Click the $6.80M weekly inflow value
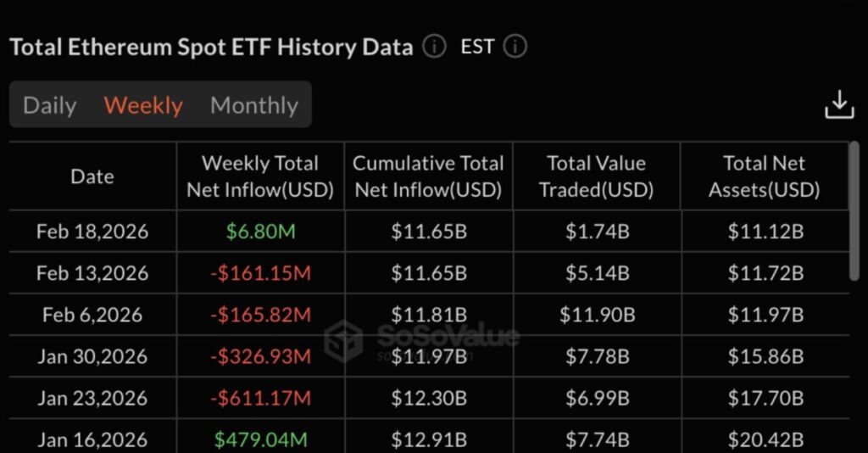The width and height of the screenshot is (868, 453). (260, 232)
